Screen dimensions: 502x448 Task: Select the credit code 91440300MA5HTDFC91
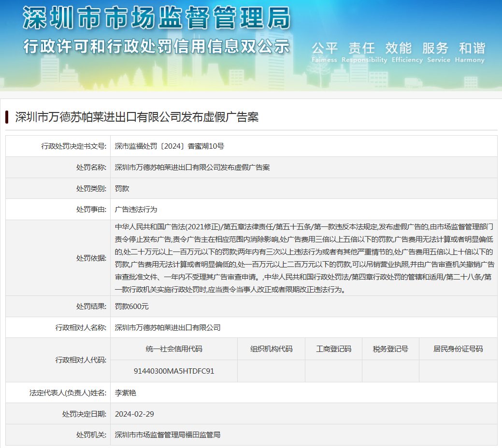[x=174, y=371]
